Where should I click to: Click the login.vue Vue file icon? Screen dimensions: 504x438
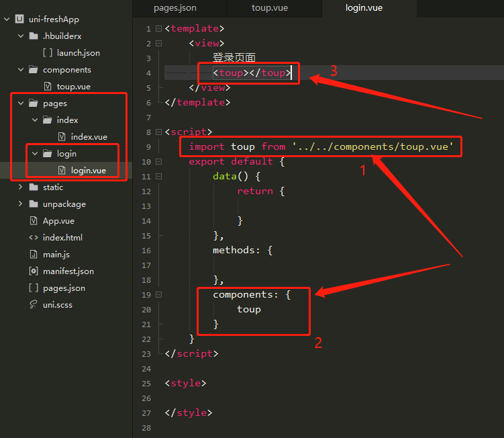(62, 170)
